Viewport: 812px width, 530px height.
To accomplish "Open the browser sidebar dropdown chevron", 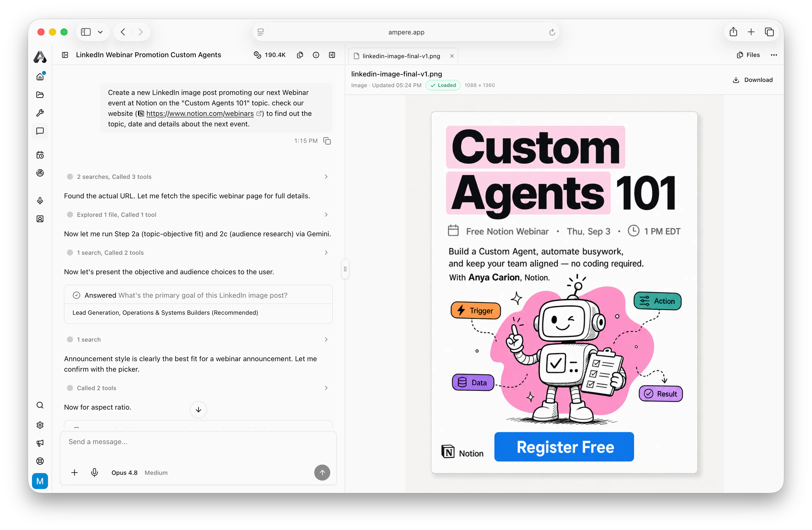I will 100,32.
